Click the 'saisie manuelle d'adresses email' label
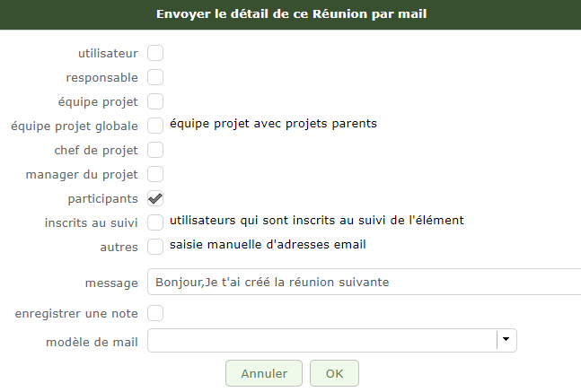The width and height of the screenshot is (581, 392). pyautogui.click(x=268, y=244)
